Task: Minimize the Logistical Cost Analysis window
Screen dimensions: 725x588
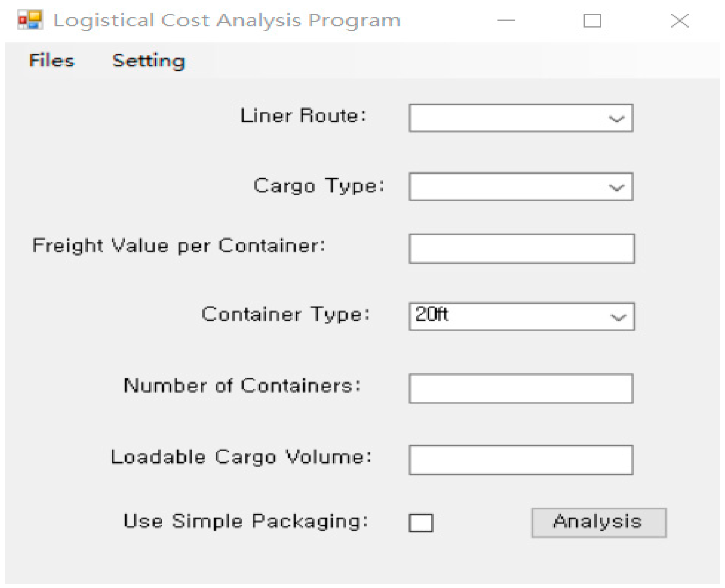Action: point(506,20)
